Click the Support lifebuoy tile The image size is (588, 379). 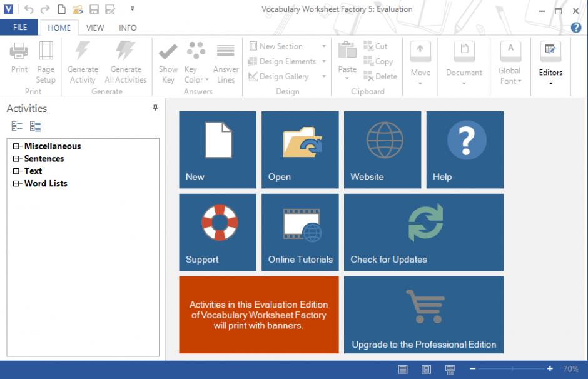tap(218, 232)
